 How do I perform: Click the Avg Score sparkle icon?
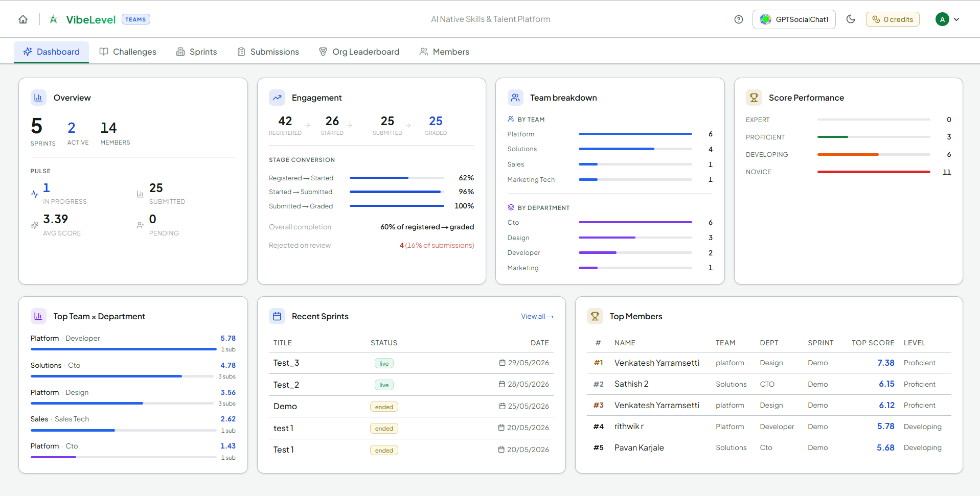[x=35, y=225]
